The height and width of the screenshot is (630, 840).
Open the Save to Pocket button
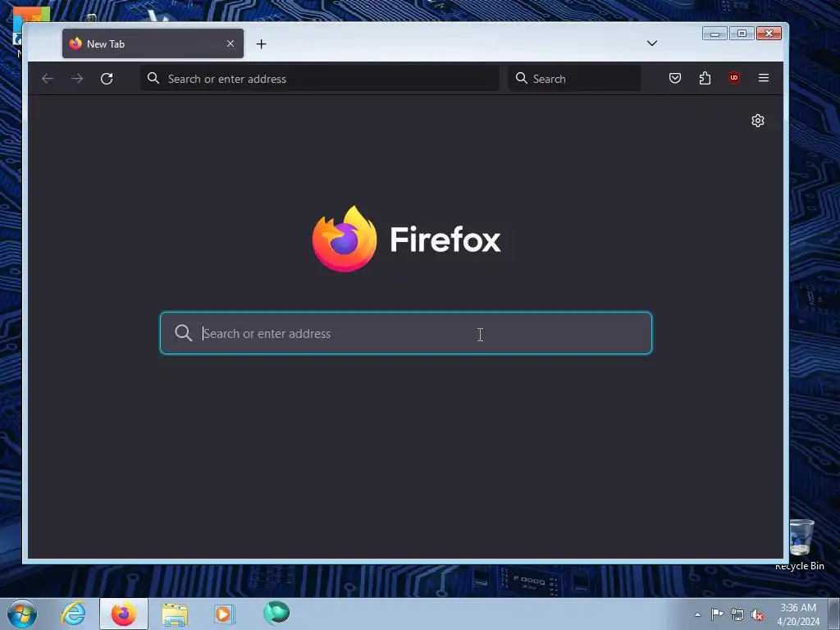coord(675,78)
